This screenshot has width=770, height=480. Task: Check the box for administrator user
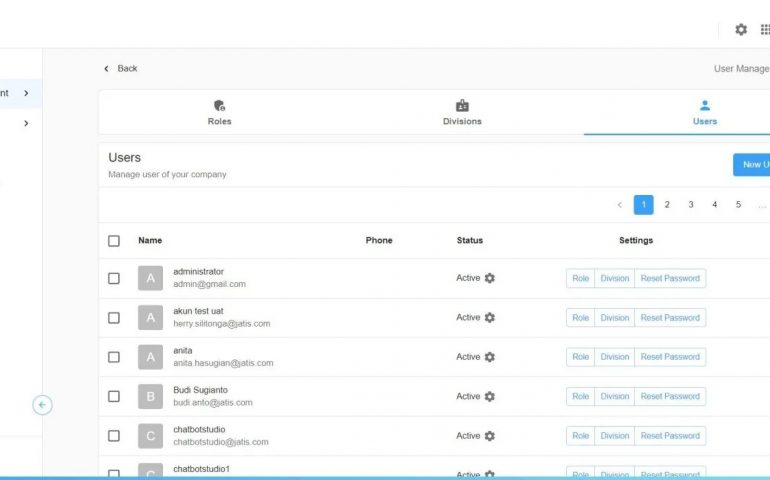114,278
